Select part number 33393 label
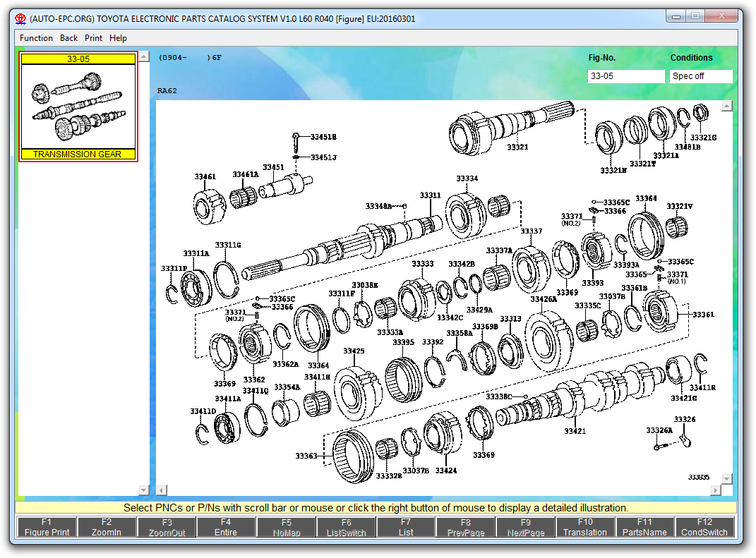Viewport: 756px width, 558px height. click(x=592, y=283)
